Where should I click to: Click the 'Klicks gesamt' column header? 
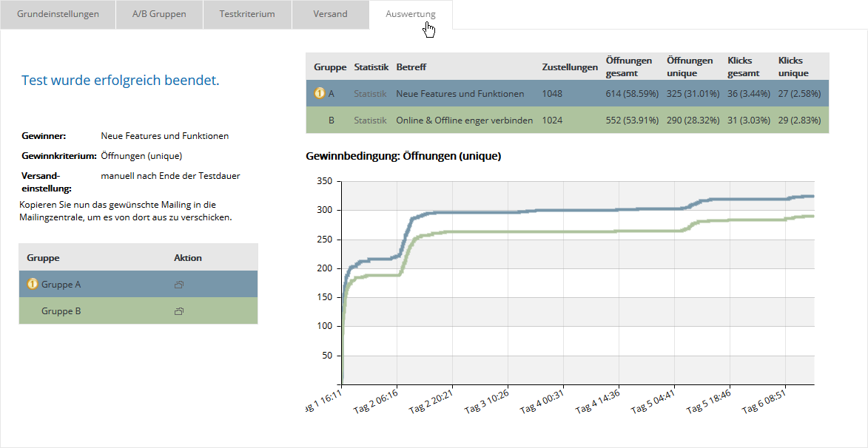[x=744, y=67]
